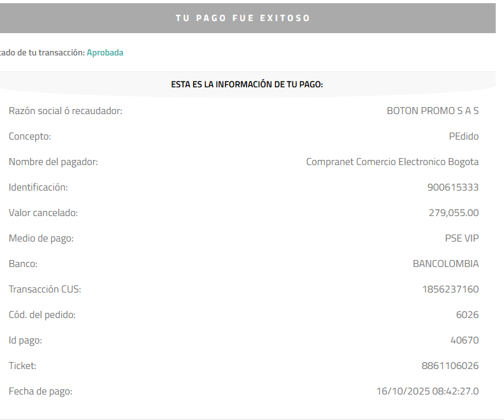Select the BOTON PROMO S A S value
504x420 pixels.
tap(433, 111)
